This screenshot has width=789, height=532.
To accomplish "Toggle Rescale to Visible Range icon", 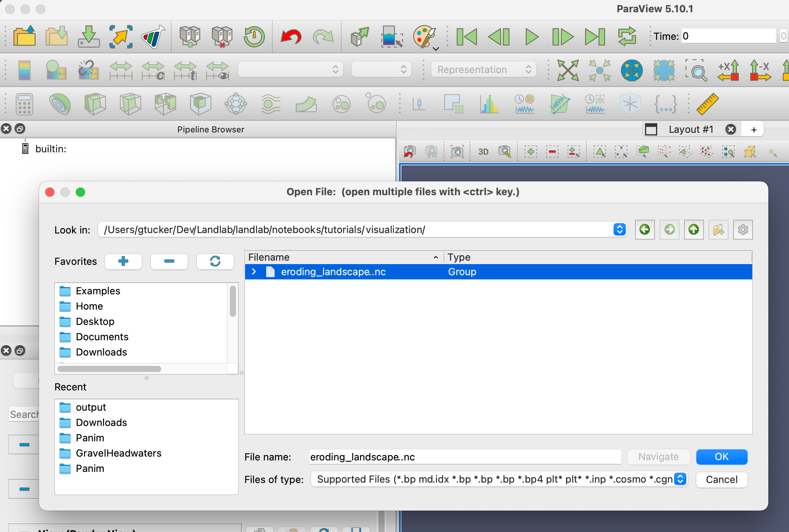I will coord(217,70).
